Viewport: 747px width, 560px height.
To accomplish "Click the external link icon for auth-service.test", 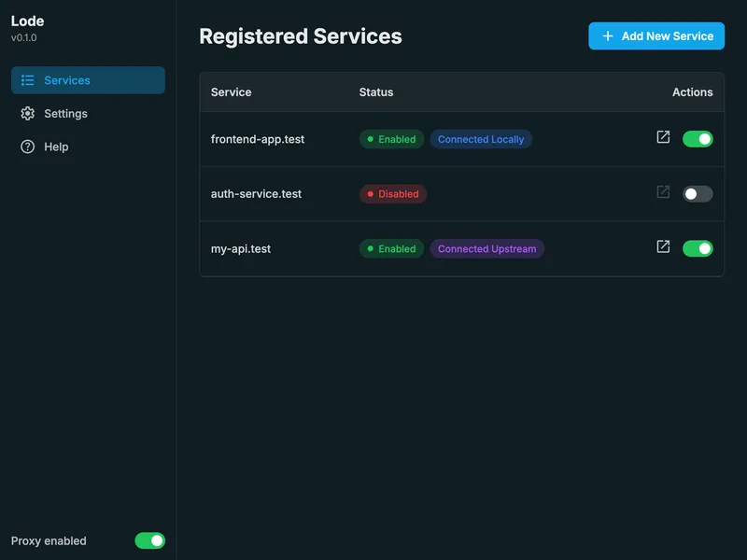I will (663, 192).
